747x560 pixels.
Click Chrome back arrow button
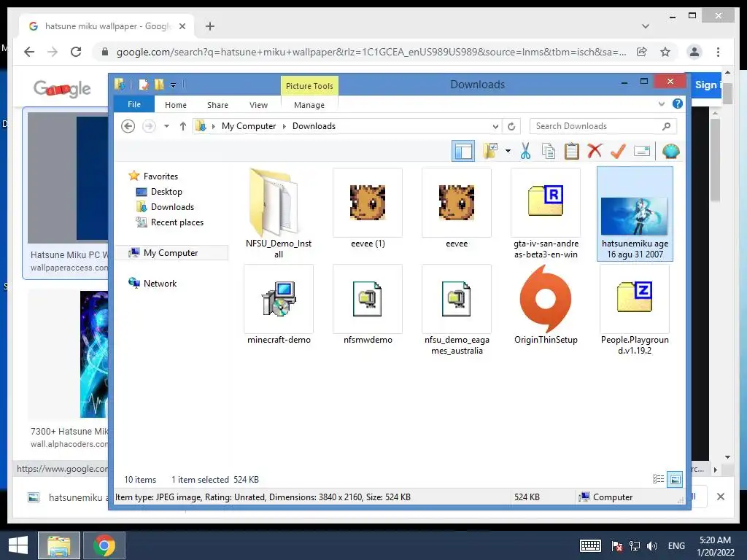29,52
